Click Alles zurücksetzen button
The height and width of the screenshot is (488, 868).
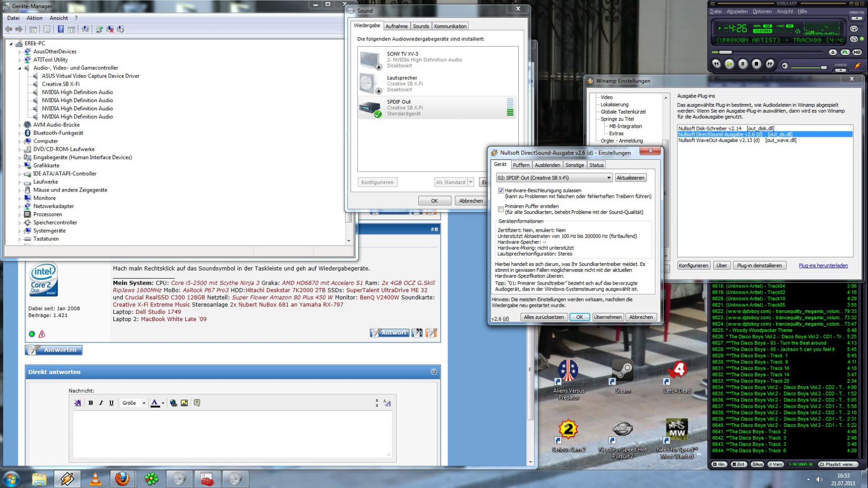(x=544, y=317)
